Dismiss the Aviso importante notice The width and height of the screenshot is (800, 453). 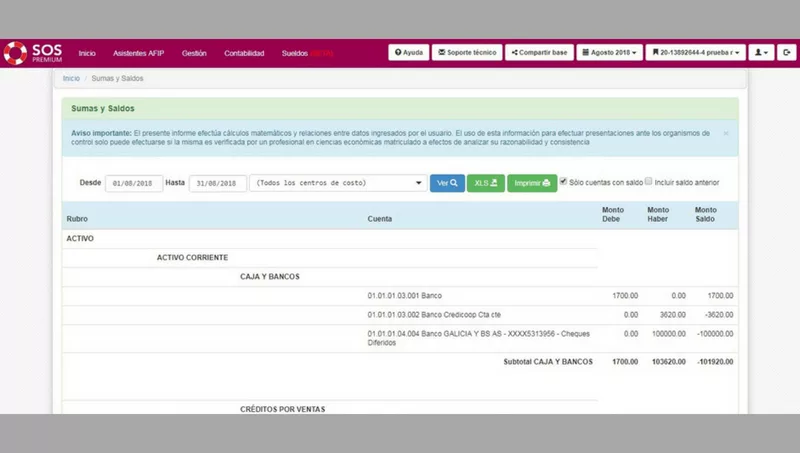[x=726, y=133]
